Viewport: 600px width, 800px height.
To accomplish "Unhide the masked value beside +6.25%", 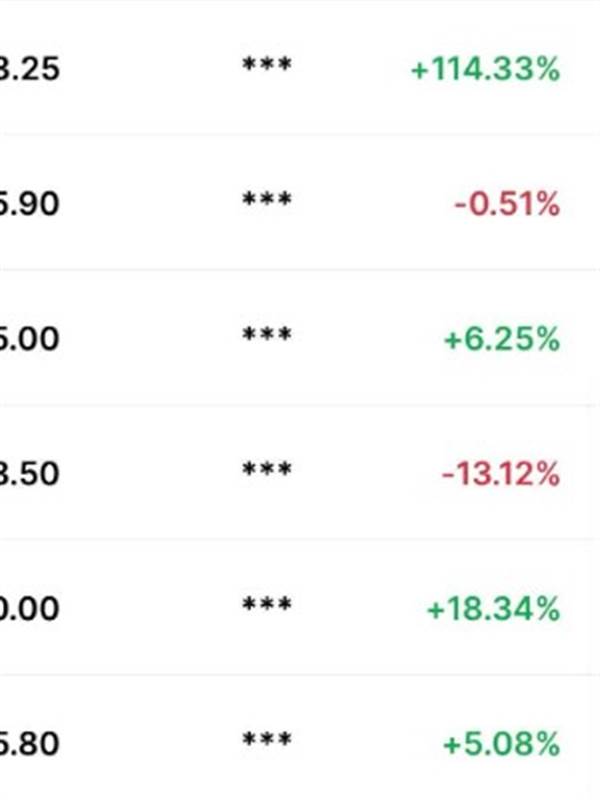I will tap(267, 334).
